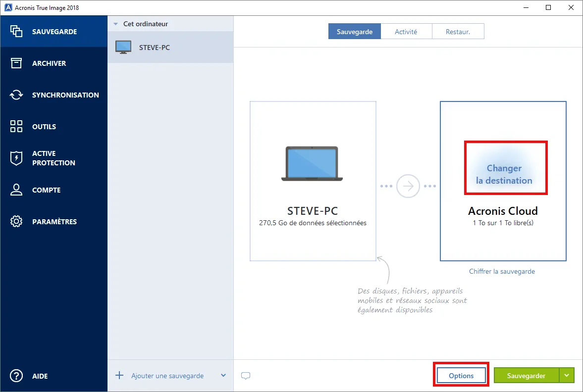Click the Paramètres gear icon
This screenshot has height=392, width=583.
(16, 221)
